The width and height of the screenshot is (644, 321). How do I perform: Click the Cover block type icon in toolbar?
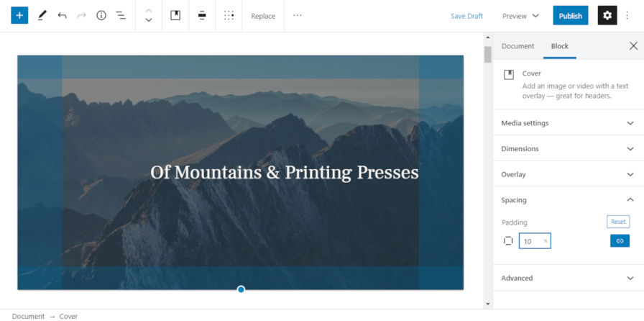[x=175, y=15]
